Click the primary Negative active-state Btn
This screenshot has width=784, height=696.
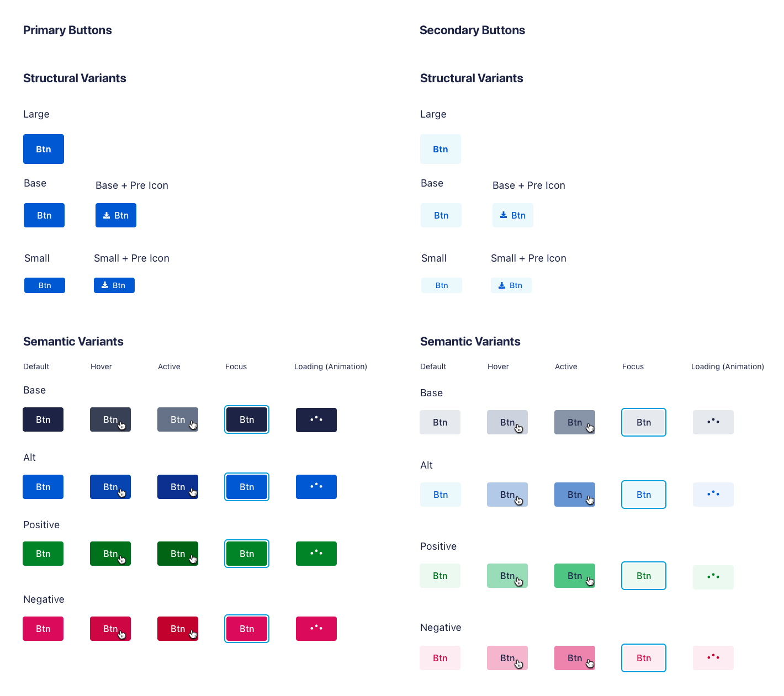tap(178, 629)
